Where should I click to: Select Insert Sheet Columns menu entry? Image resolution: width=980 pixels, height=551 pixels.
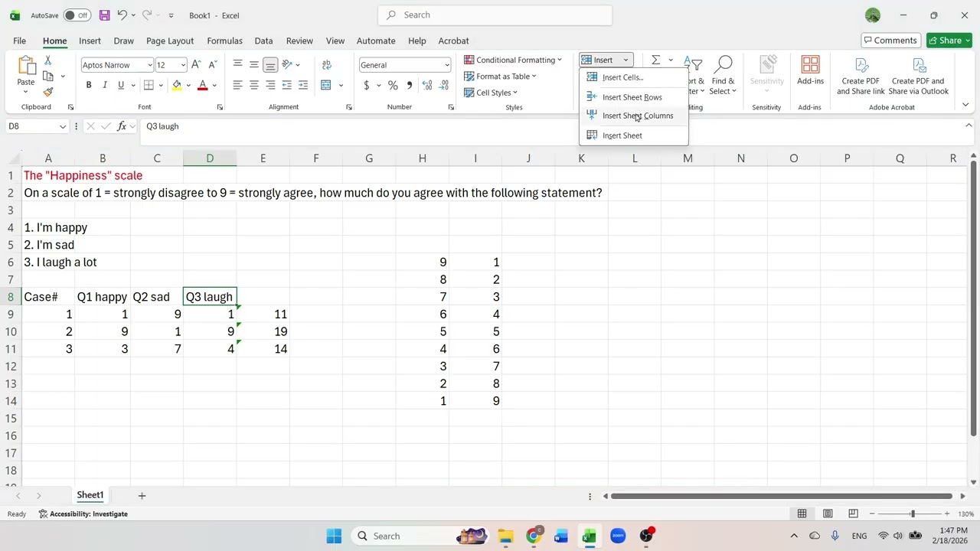[634, 116]
